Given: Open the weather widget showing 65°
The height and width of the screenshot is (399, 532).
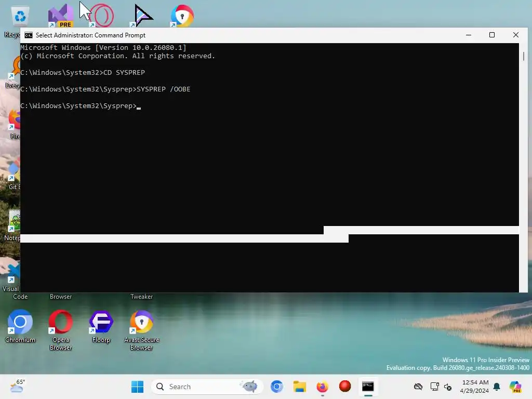Looking at the screenshot, I should click(x=18, y=386).
